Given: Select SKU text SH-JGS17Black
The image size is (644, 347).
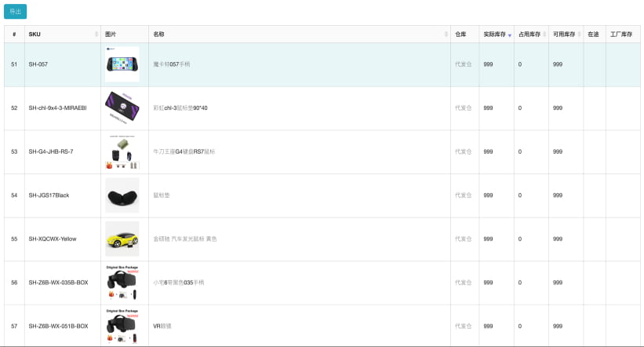Looking at the screenshot, I should pyautogui.click(x=49, y=195).
